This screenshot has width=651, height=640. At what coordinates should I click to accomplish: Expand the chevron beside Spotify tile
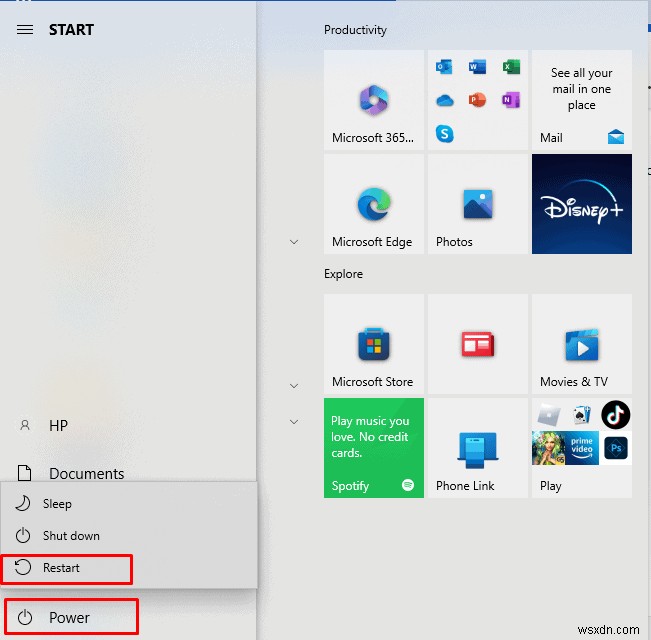tap(294, 422)
